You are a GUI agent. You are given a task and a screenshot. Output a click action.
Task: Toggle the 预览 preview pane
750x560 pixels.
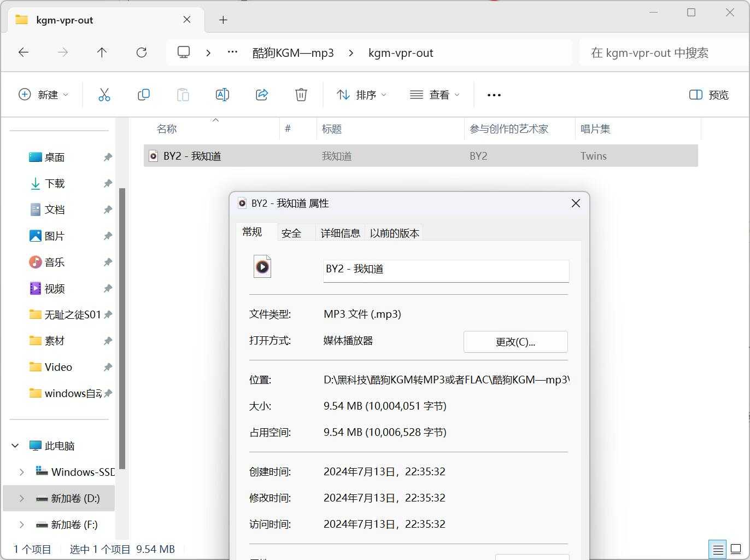click(709, 95)
